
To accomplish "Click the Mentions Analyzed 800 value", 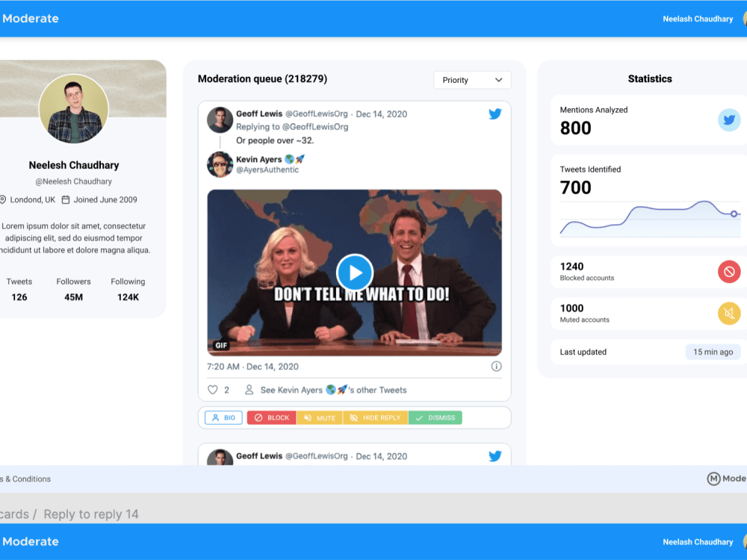I will point(575,128).
